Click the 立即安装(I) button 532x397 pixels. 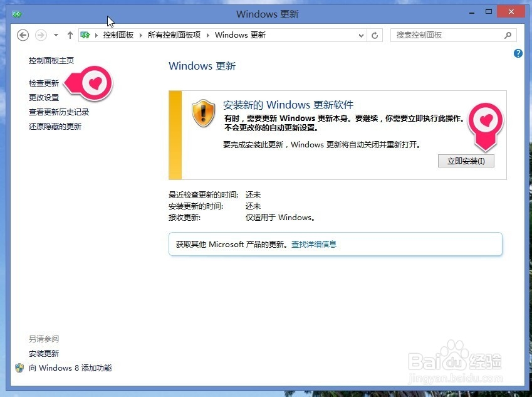(x=466, y=161)
